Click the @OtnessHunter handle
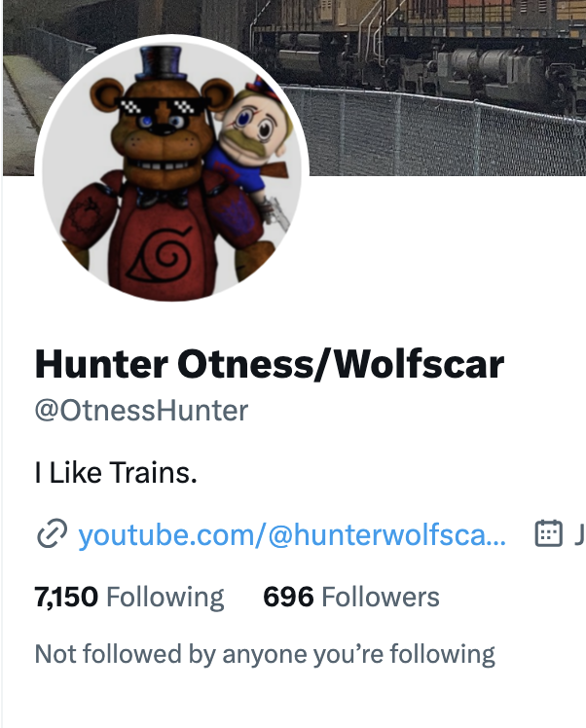 click(x=141, y=411)
